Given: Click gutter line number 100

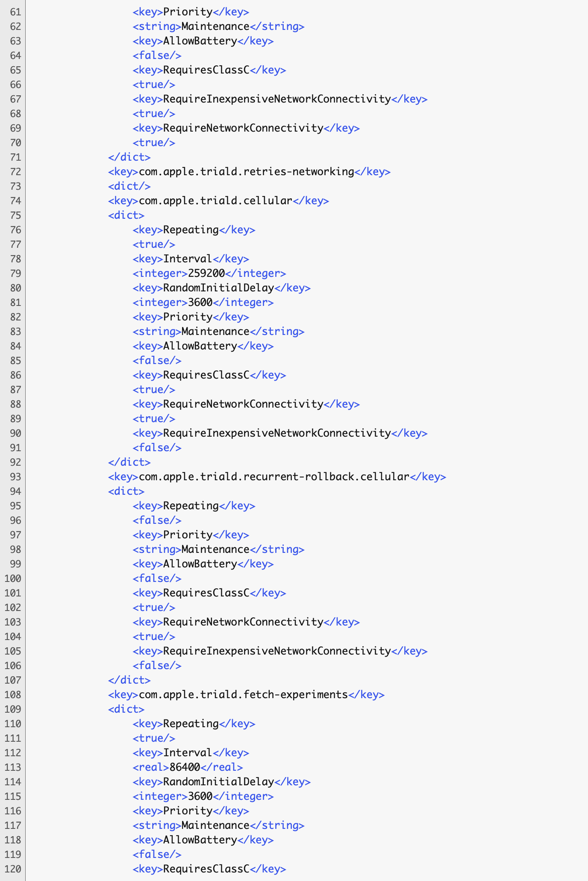Looking at the screenshot, I should coord(13,579).
